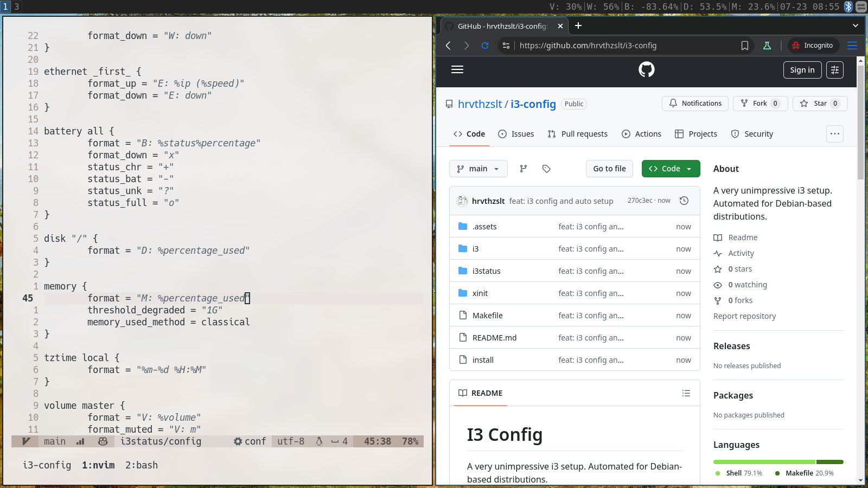
Task: Open the Notifications button for the repository
Action: click(x=695, y=104)
